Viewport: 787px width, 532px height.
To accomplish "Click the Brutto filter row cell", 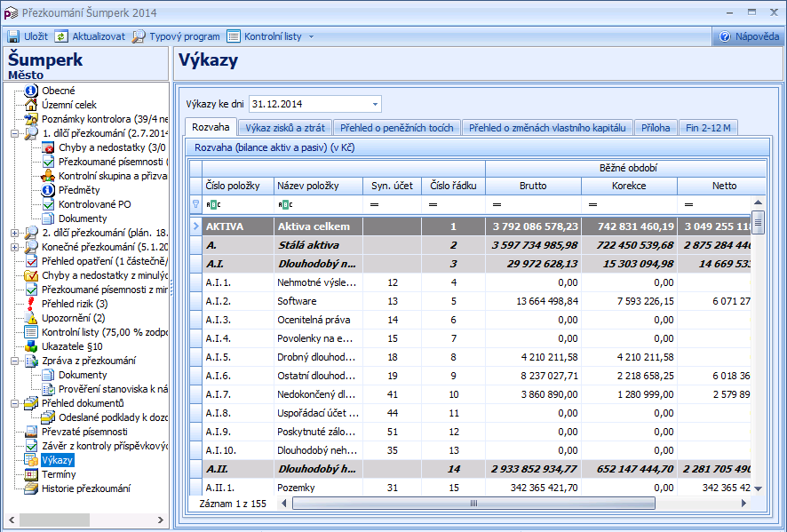I will [533, 204].
